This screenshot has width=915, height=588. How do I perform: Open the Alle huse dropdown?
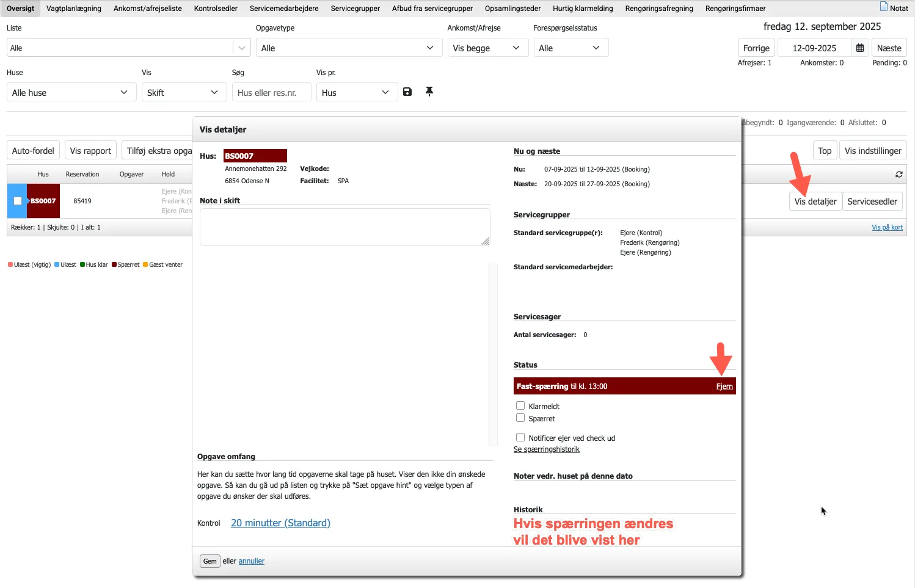point(70,93)
